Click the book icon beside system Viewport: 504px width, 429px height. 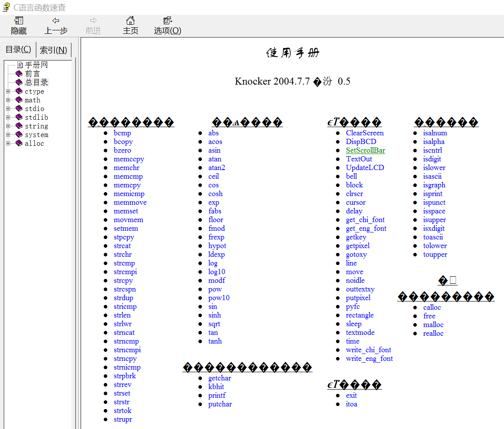[19, 134]
